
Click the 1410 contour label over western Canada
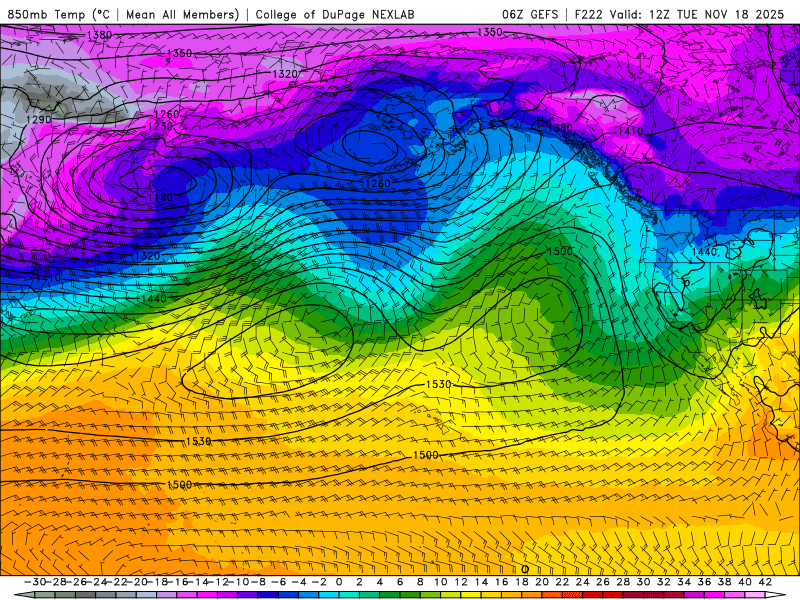(631, 131)
